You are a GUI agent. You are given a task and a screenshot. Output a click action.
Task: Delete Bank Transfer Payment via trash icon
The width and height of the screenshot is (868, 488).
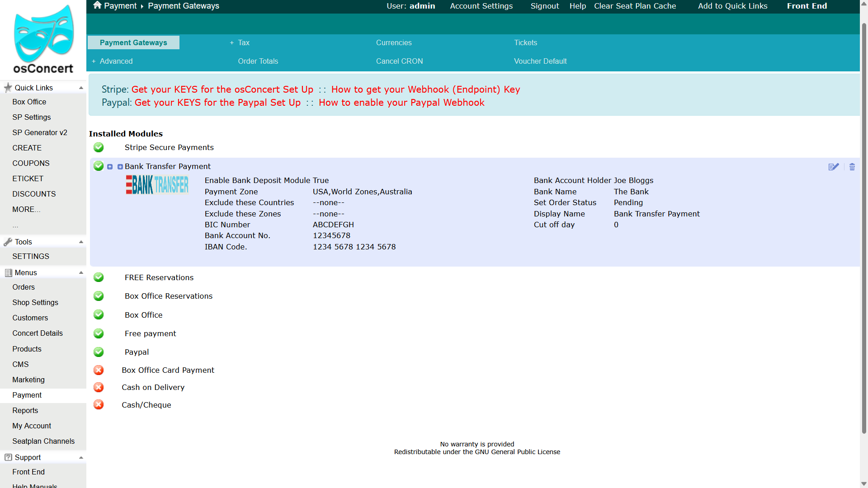(x=852, y=167)
